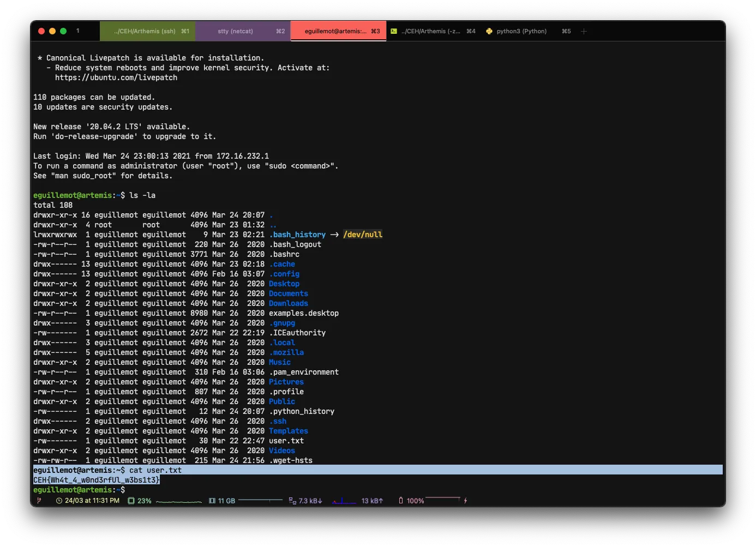Image resolution: width=756 pixels, height=547 pixels.
Task: Click the network throughput graph
Action: tap(344, 501)
